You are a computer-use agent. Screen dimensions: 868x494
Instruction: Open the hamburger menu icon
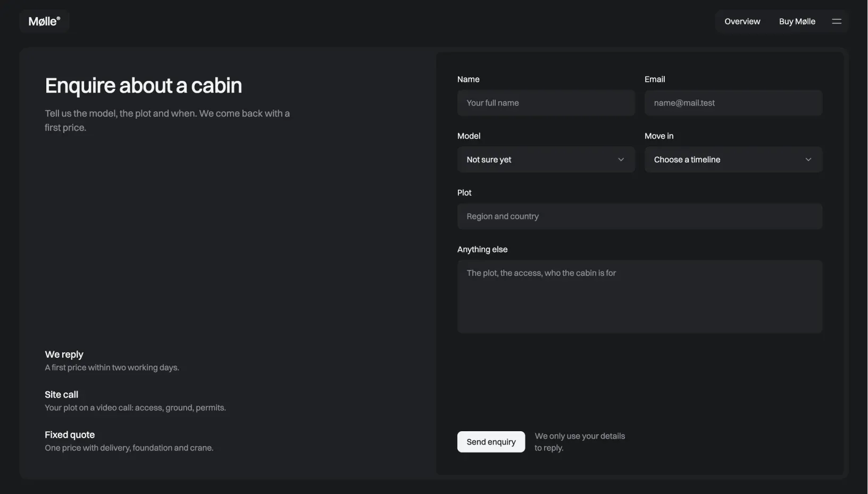pyautogui.click(x=837, y=21)
